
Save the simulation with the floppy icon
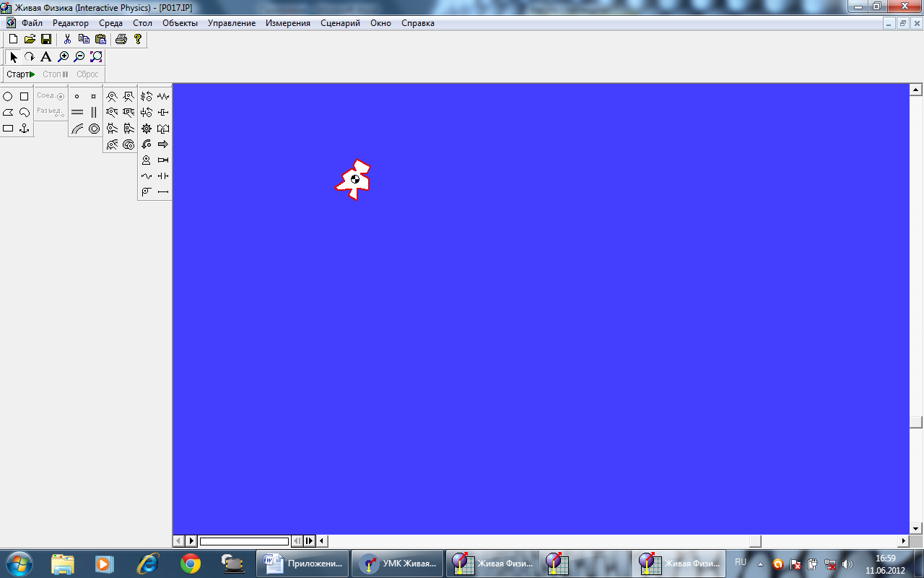pos(45,39)
